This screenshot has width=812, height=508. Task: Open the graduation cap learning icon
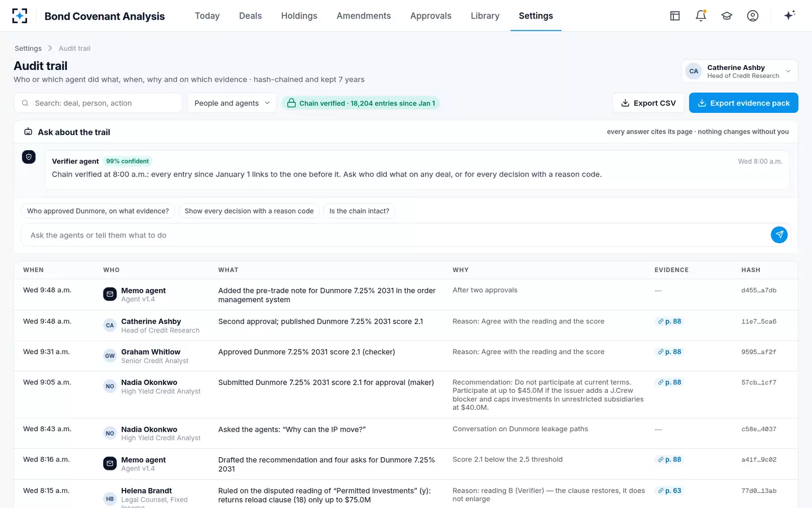(727, 16)
